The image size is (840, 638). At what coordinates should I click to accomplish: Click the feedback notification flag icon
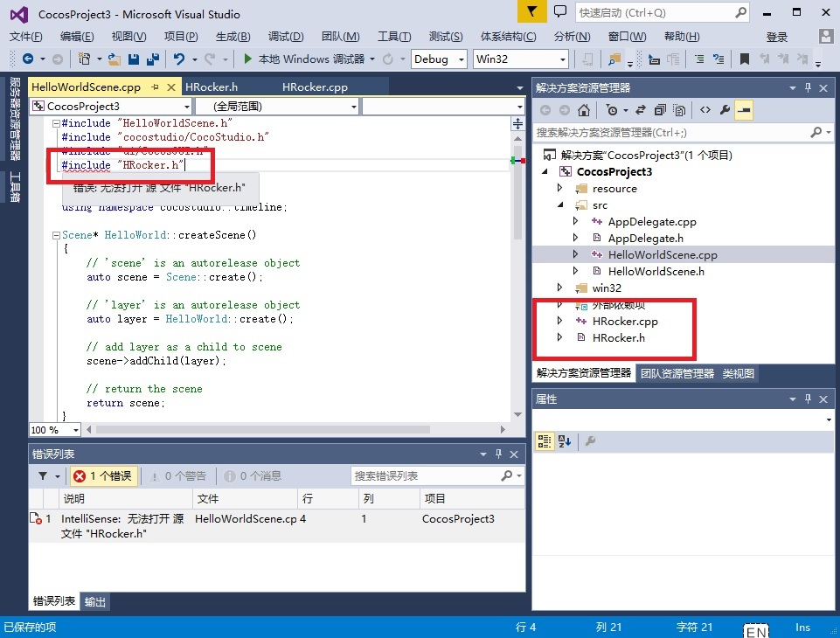[532, 11]
